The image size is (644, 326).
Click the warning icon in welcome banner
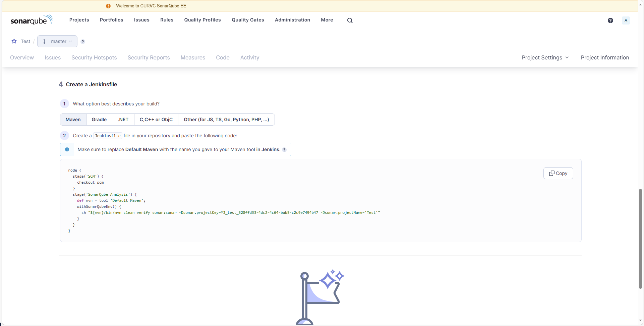click(x=108, y=6)
